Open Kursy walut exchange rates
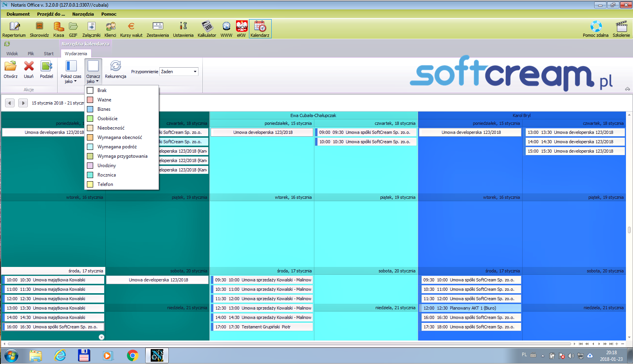Image resolution: width=633 pixels, height=364 pixels. click(131, 29)
